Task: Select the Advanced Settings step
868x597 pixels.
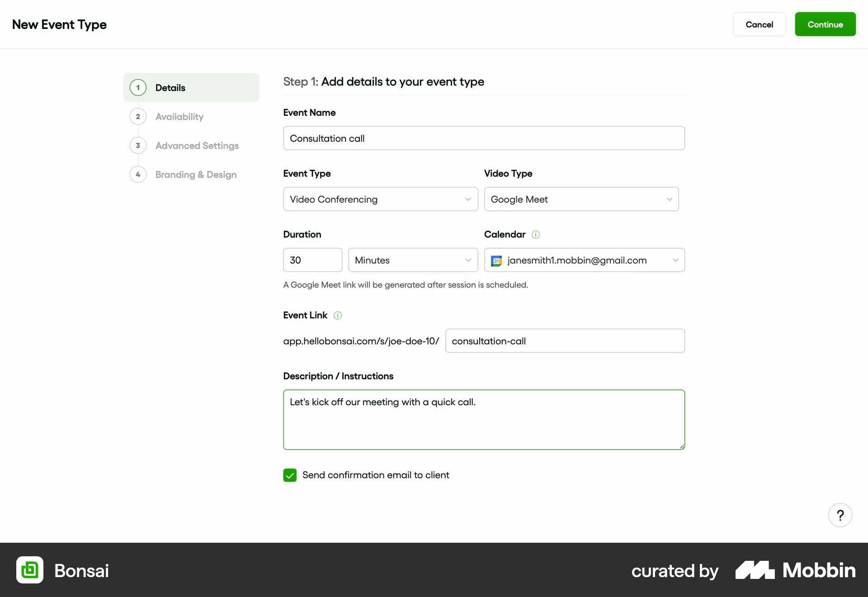Action: click(197, 146)
